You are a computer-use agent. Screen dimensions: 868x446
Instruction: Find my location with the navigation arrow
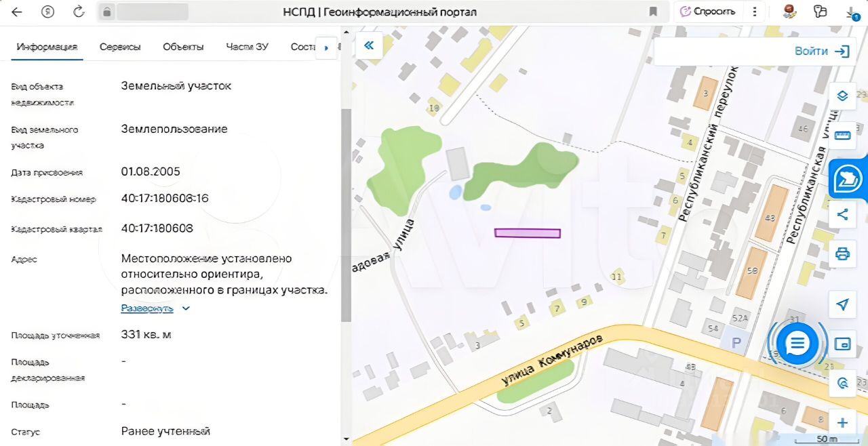click(842, 305)
